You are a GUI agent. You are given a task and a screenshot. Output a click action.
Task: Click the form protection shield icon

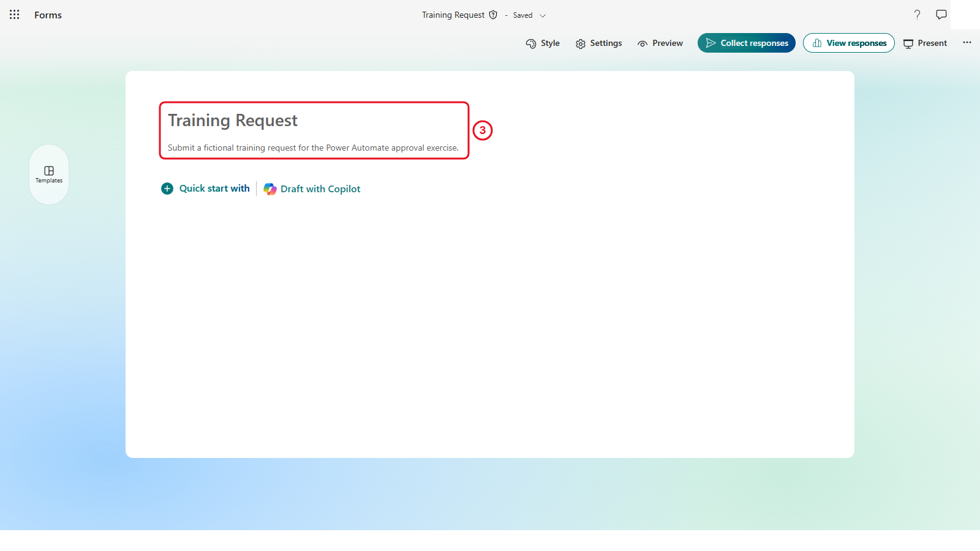tap(493, 15)
